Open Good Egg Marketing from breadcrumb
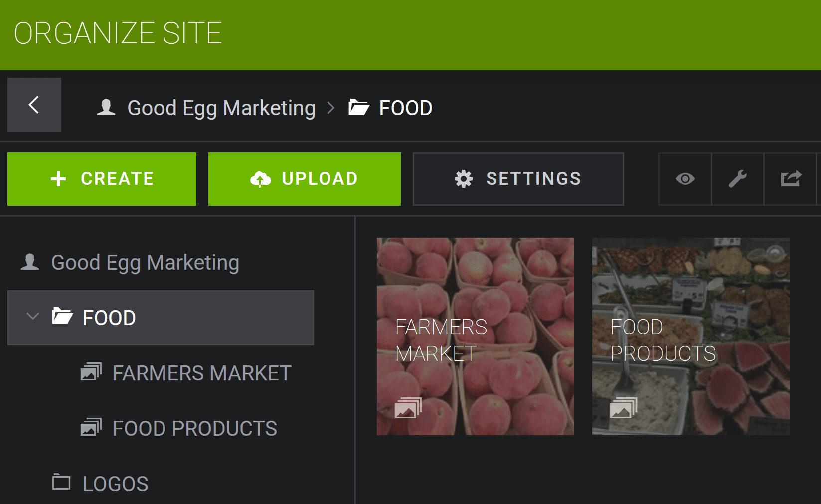This screenshot has width=821, height=504. click(221, 107)
